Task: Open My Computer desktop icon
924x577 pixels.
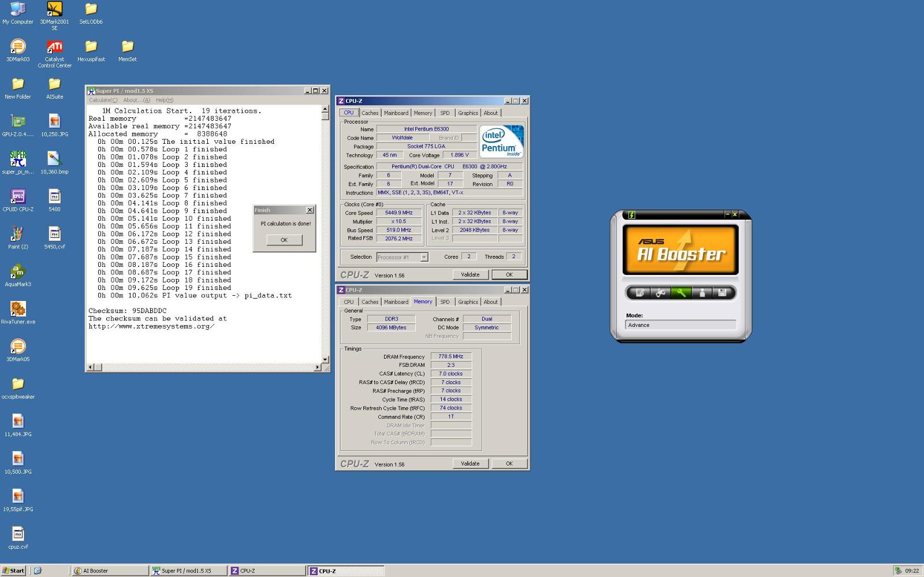Action: point(18,13)
